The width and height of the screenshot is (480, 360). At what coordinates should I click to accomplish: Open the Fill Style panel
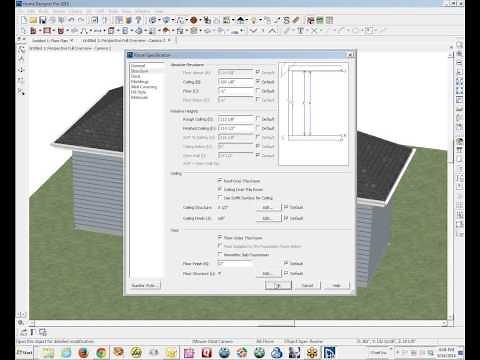click(138, 92)
